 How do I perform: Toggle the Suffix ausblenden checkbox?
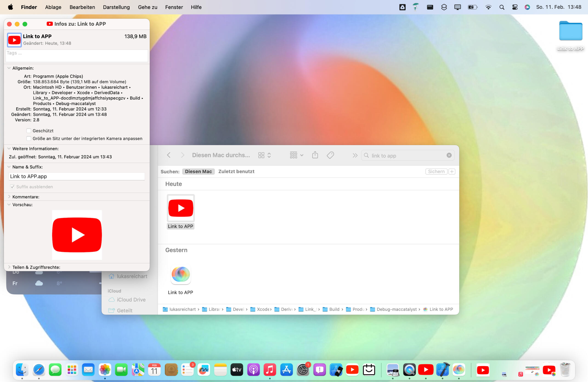pyautogui.click(x=12, y=187)
